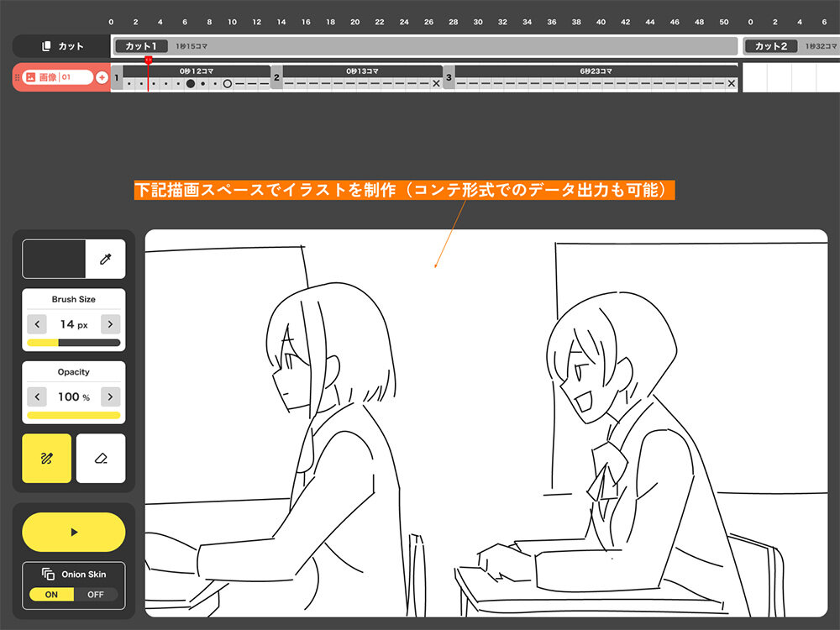Click the dark current color swatch
Image resolution: width=840 pixels, height=630 pixels.
pos(54,259)
